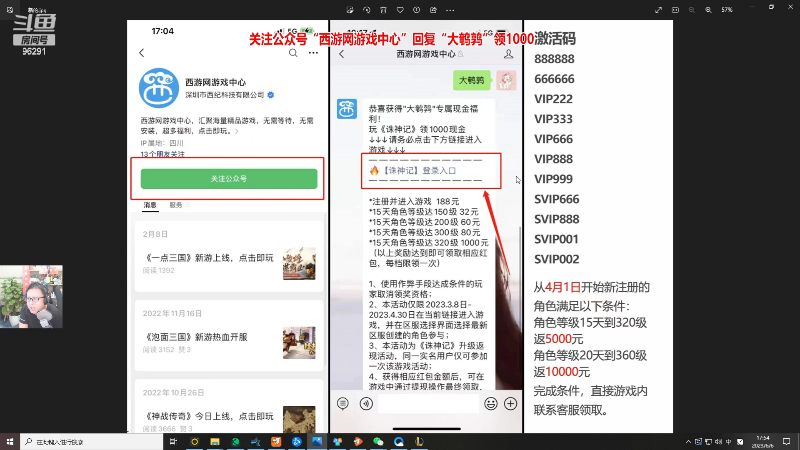Click the fit-to-window icon
This screenshot has width=800, height=450.
676,10
